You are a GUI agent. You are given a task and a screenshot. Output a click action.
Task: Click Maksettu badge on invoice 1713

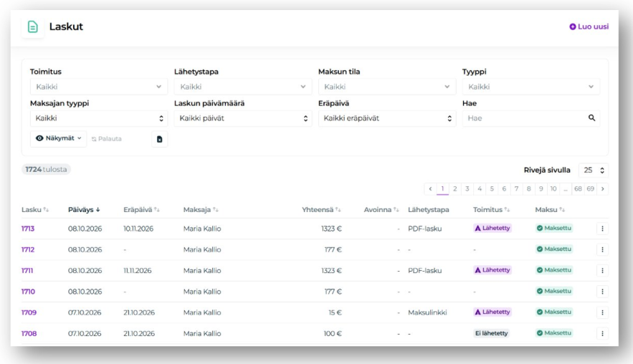pos(554,229)
